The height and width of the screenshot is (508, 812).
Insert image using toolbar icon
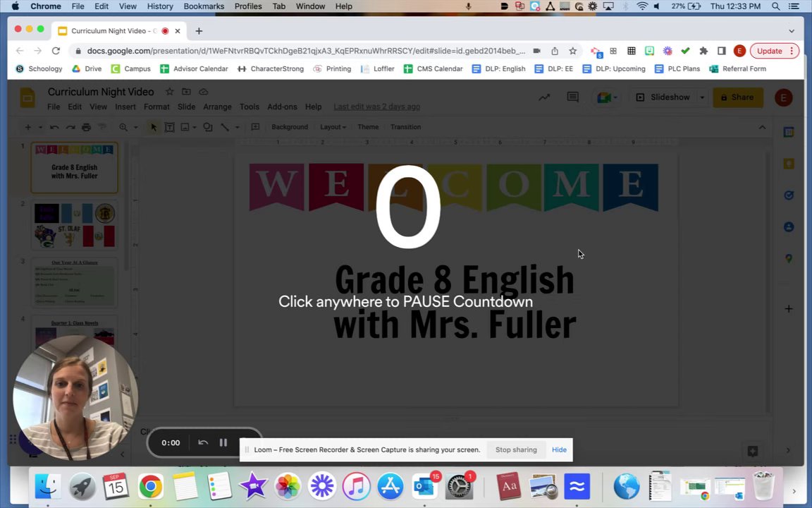(x=185, y=127)
